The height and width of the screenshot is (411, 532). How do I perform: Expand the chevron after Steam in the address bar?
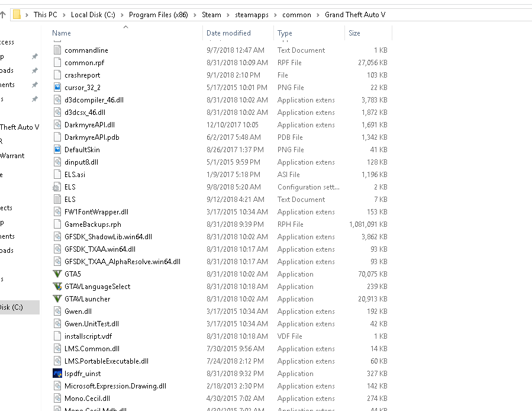click(227, 15)
